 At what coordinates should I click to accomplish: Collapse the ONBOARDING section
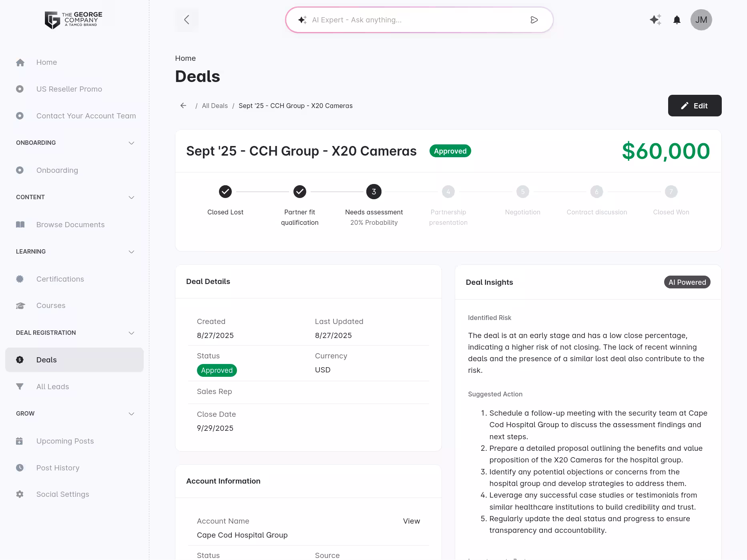point(132,143)
